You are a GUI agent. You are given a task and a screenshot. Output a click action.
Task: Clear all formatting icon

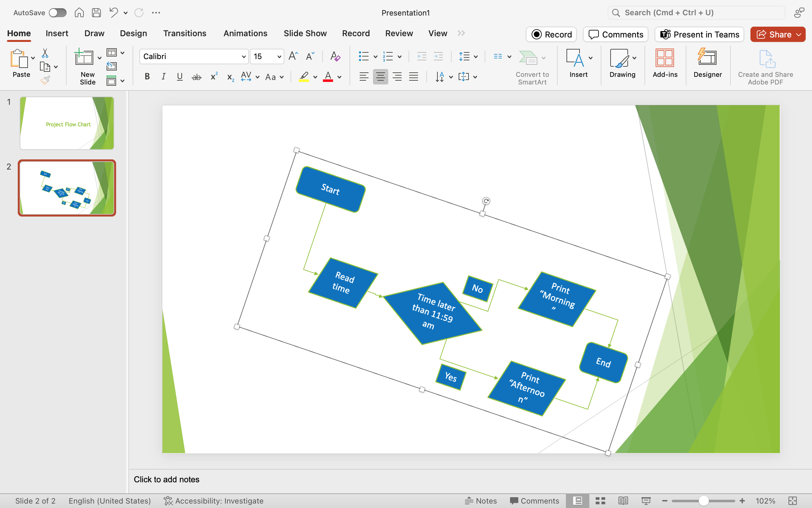coord(335,56)
